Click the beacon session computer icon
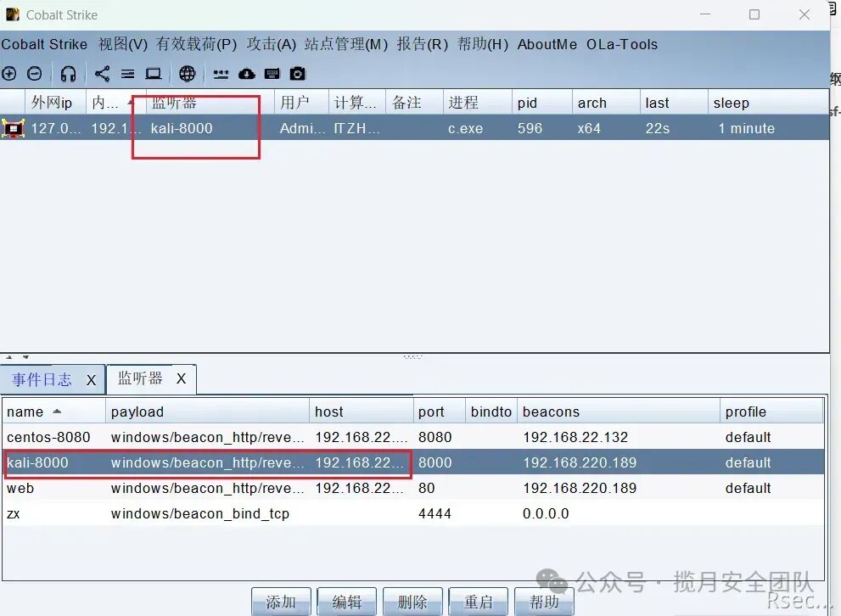 point(13,128)
